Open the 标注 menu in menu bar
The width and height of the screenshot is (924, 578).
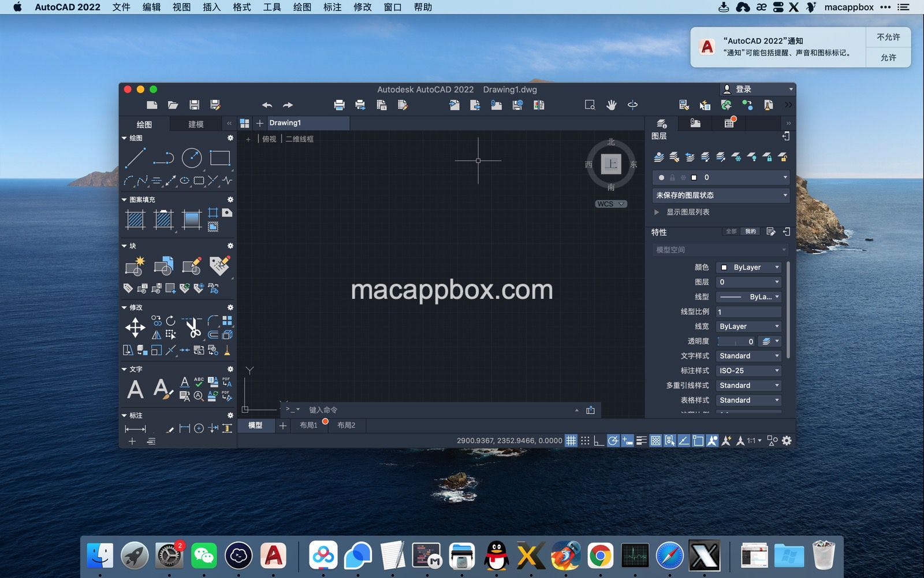coord(333,7)
